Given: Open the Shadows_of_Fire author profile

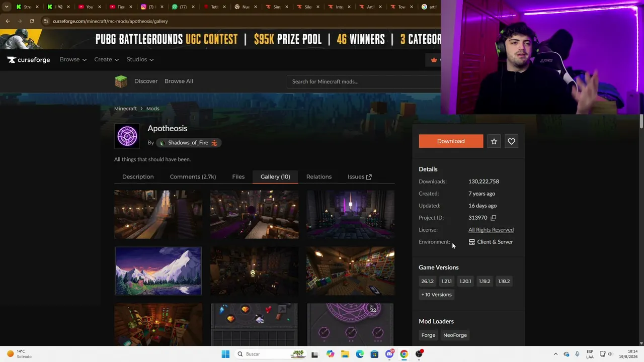Looking at the screenshot, I should tap(188, 143).
